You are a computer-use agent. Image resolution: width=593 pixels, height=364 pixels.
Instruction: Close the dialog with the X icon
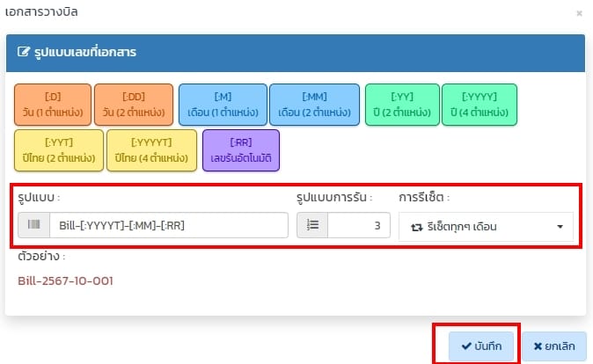click(578, 13)
